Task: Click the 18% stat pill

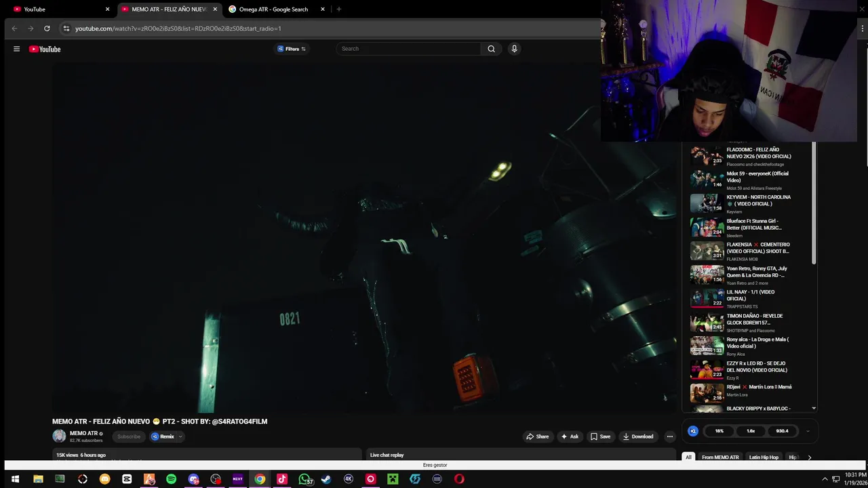Action: pyautogui.click(x=719, y=431)
